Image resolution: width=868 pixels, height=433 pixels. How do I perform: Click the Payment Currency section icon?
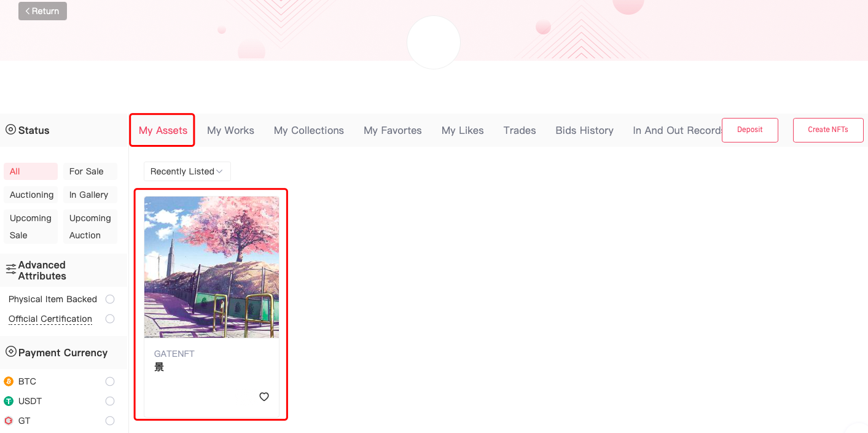click(x=10, y=352)
